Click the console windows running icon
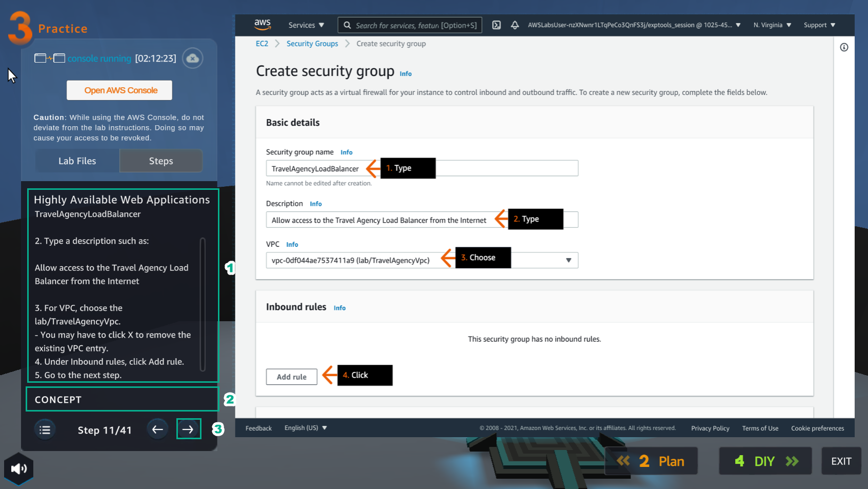868x489 pixels. (x=50, y=58)
